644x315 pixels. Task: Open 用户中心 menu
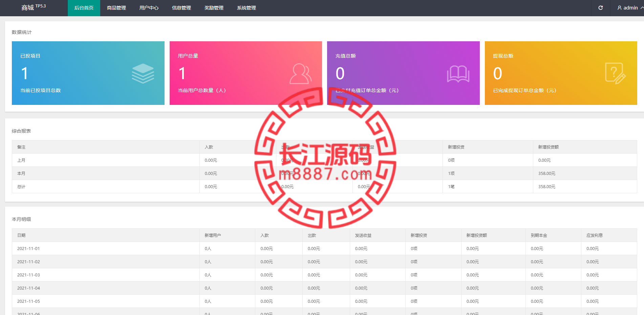(149, 8)
